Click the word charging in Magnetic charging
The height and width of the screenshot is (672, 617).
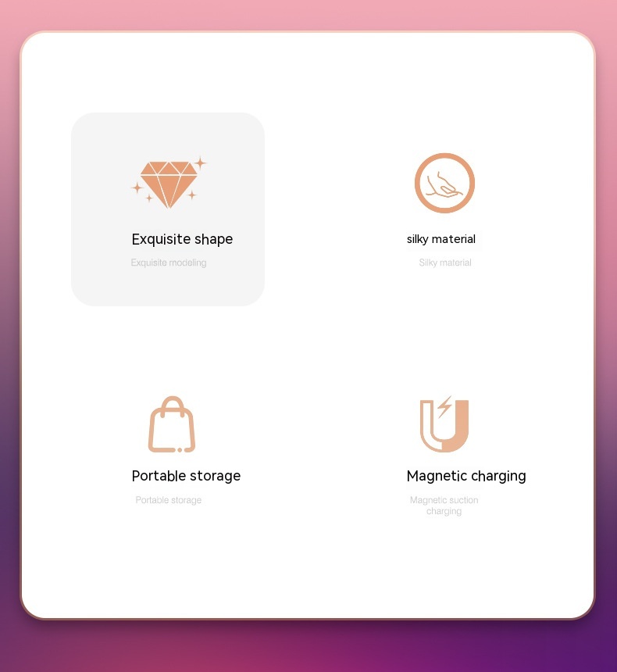pos(498,477)
